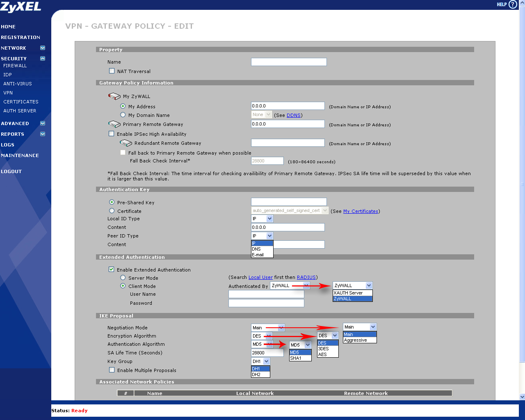This screenshot has height=420, width=525.
Task: Click the My Address input field
Action: (288, 106)
